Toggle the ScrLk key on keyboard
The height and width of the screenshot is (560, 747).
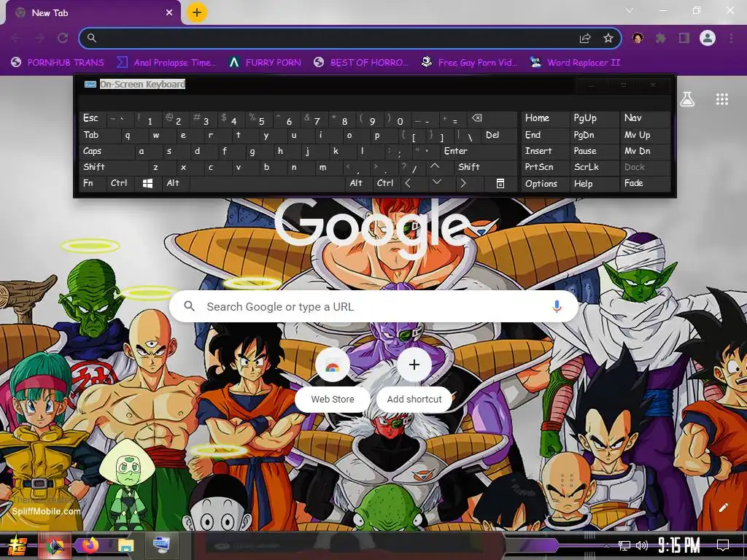tap(594, 167)
